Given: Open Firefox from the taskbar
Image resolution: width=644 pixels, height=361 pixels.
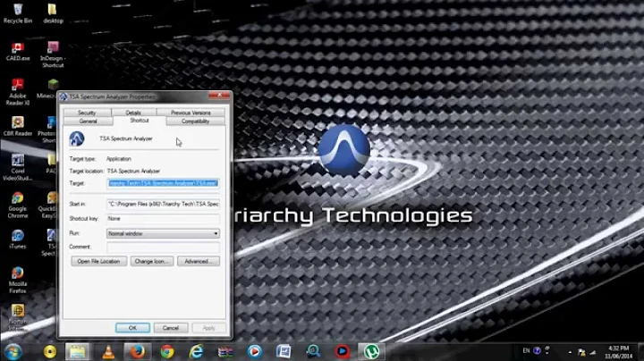Looking at the screenshot, I should click(x=138, y=352).
